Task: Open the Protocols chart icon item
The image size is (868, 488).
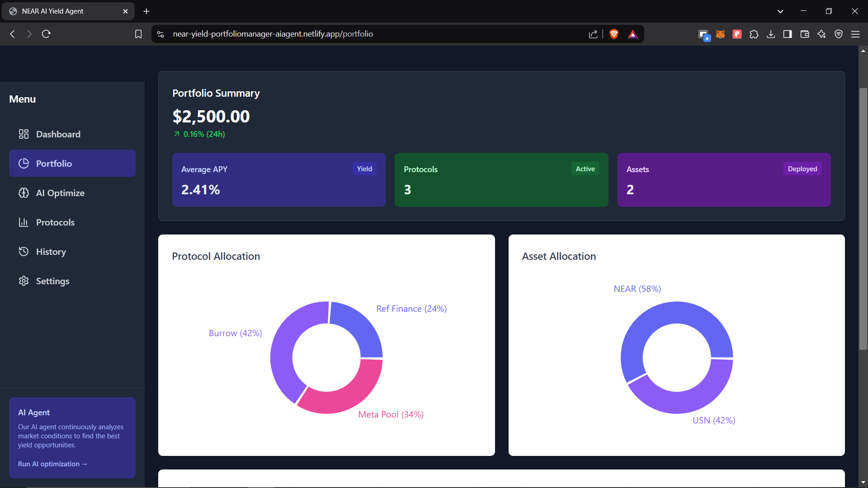Action: (x=24, y=222)
